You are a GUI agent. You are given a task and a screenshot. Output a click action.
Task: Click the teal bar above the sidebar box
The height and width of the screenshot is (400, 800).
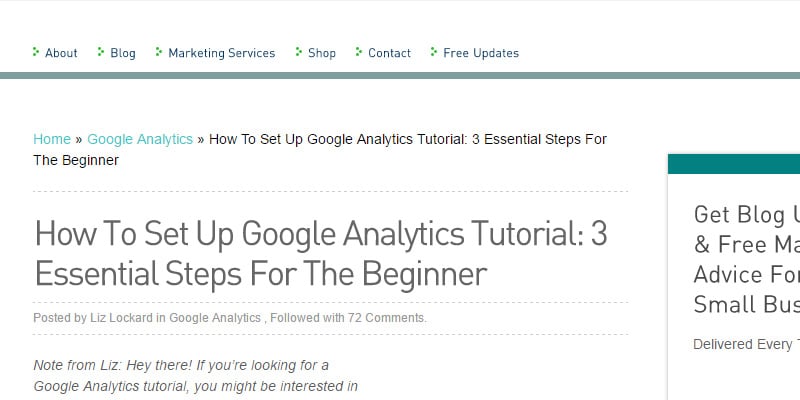click(x=733, y=164)
